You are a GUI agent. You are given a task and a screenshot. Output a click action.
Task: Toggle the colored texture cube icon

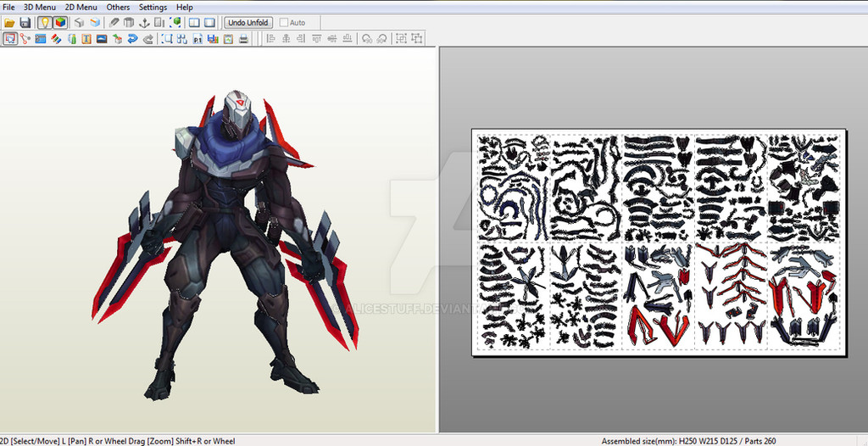[60, 23]
